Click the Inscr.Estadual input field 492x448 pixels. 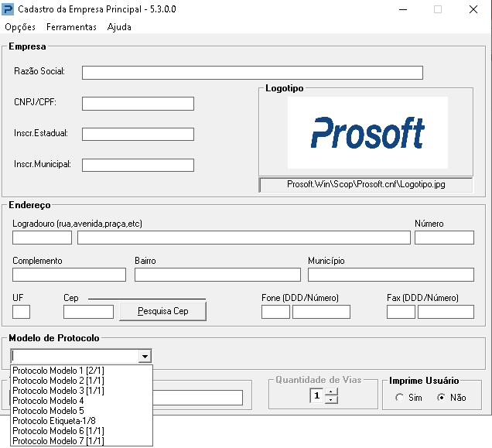pyautogui.click(x=138, y=134)
